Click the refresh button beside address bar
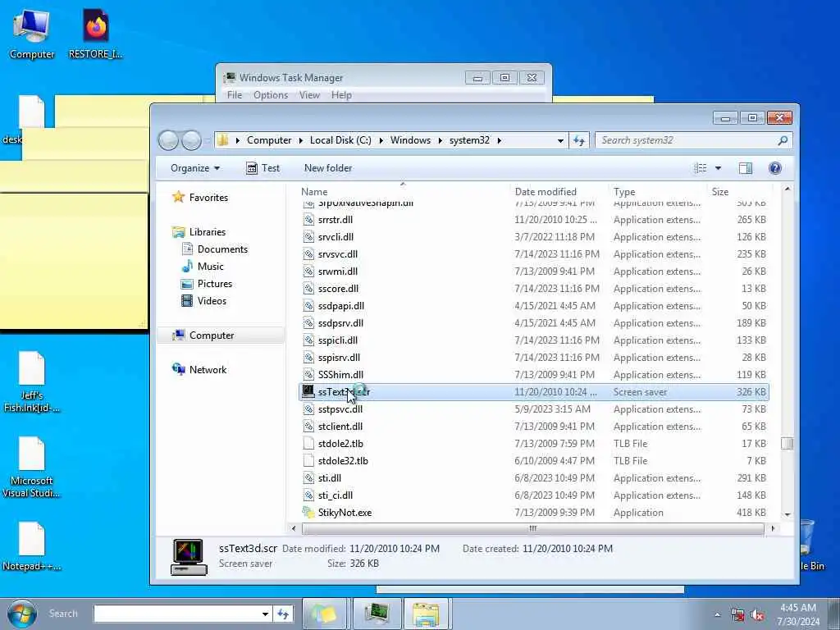840x630 pixels. (579, 140)
